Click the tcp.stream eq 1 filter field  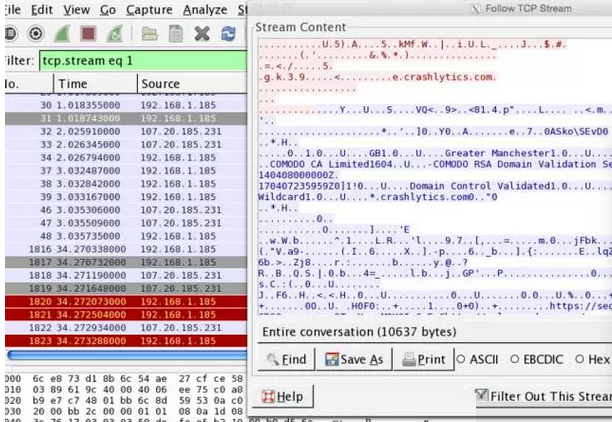[x=143, y=61]
